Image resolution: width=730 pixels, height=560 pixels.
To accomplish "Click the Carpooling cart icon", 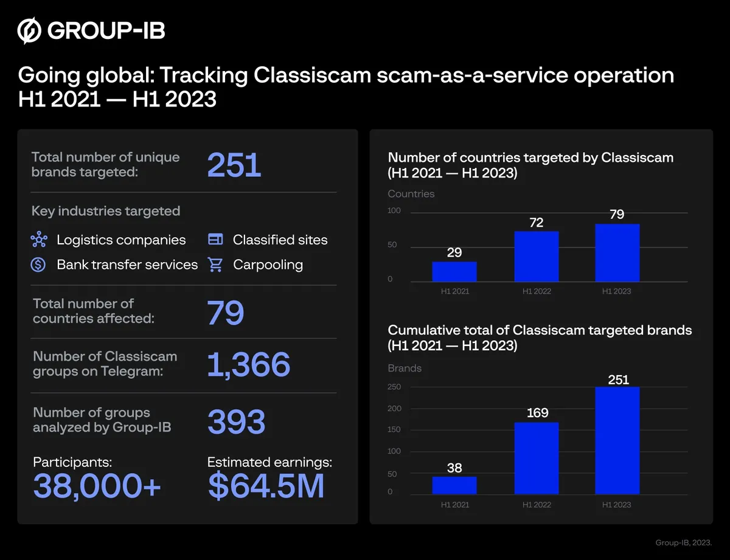I will click(x=215, y=264).
